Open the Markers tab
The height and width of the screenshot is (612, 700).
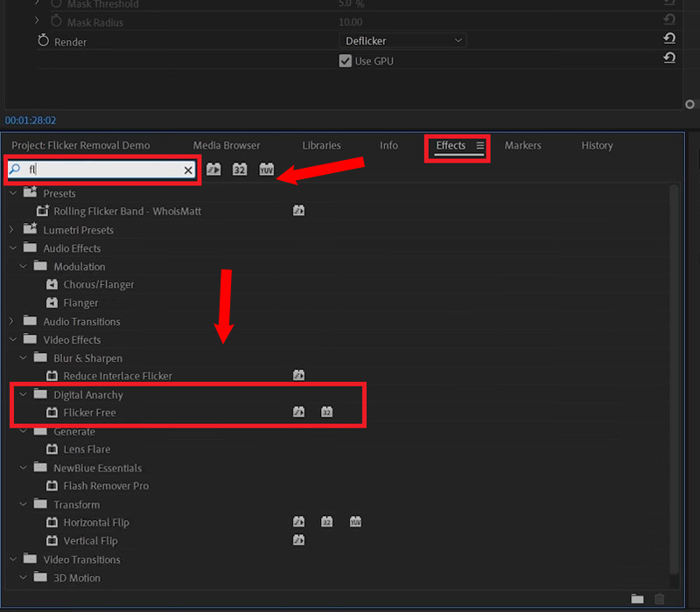tap(522, 146)
